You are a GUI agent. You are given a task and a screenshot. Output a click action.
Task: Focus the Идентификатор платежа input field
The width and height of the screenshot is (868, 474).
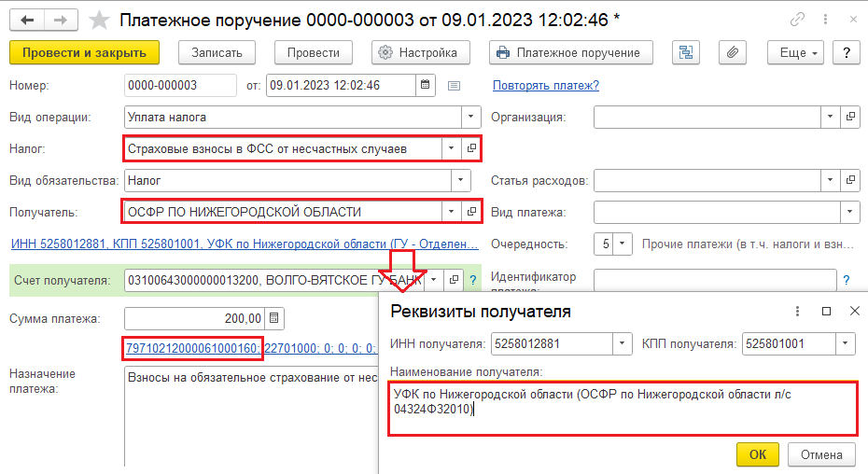click(x=715, y=280)
